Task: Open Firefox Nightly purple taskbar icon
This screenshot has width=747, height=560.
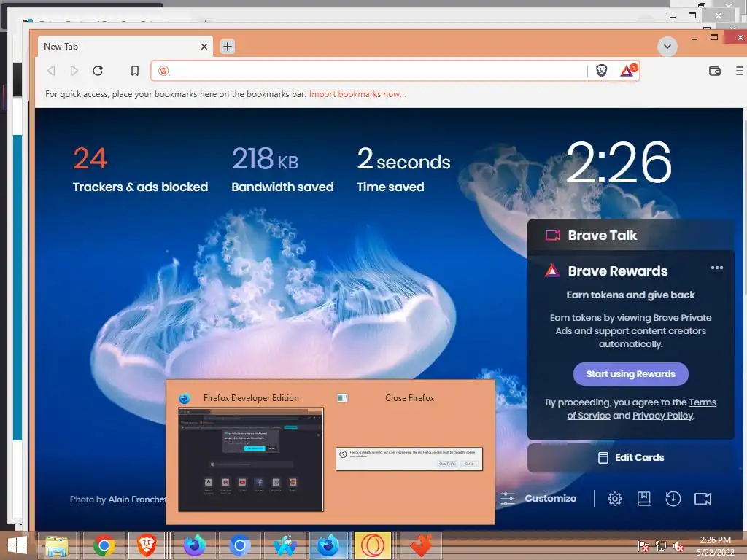Action: (194, 545)
